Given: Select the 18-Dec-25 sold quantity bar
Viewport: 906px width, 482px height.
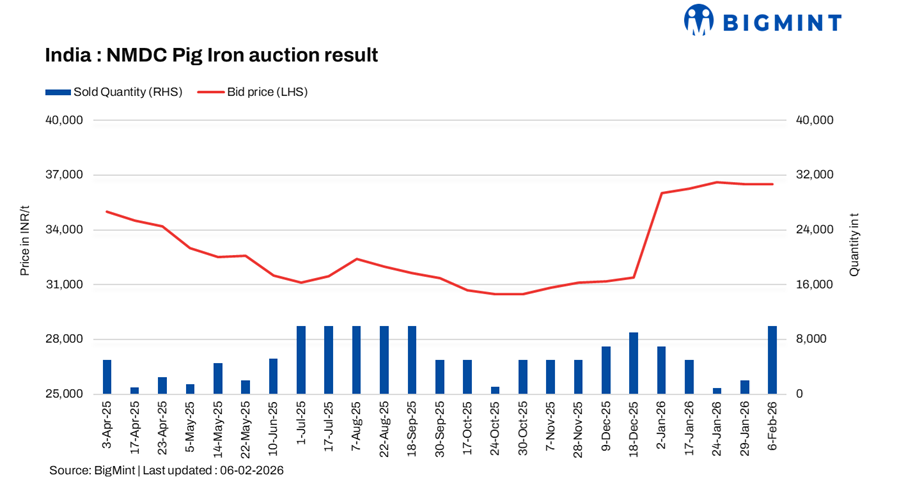Looking at the screenshot, I should point(634,363).
